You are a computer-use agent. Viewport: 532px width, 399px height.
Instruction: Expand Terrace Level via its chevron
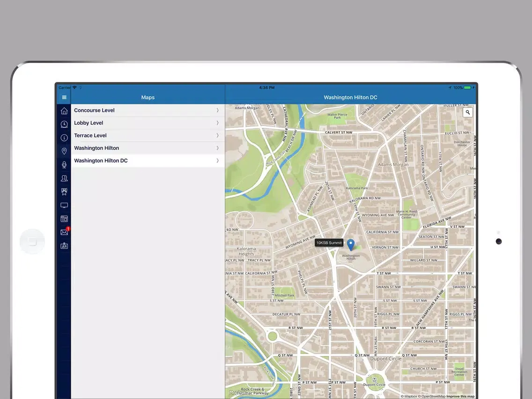[217, 135]
